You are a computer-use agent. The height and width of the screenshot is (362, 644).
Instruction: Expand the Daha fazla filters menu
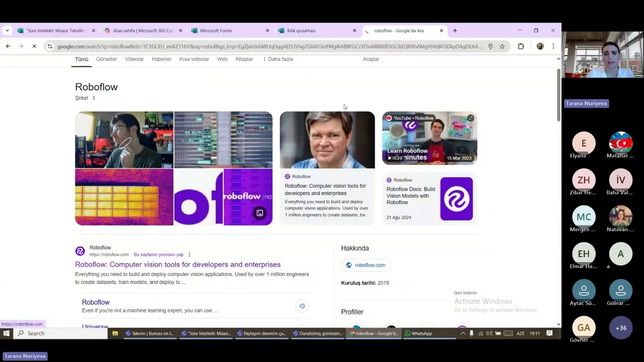point(278,59)
